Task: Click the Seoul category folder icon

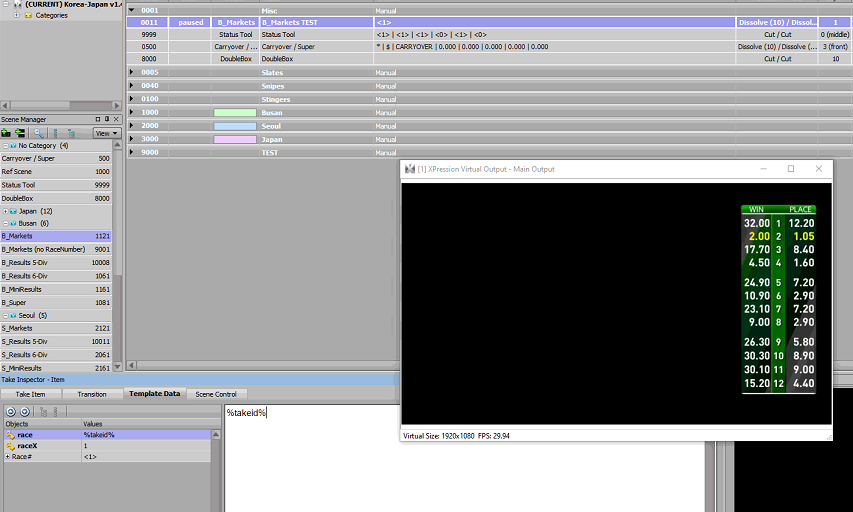Action: [x=13, y=316]
